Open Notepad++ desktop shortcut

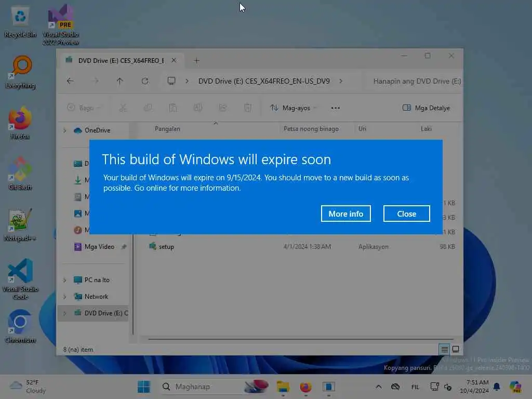point(20,225)
